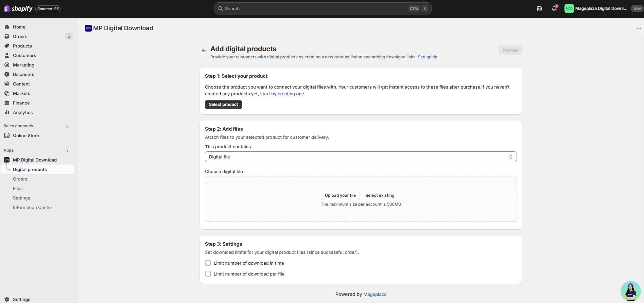Click the dashed file drop zone
Viewport: 644px width, 303px height.
[x=361, y=199]
